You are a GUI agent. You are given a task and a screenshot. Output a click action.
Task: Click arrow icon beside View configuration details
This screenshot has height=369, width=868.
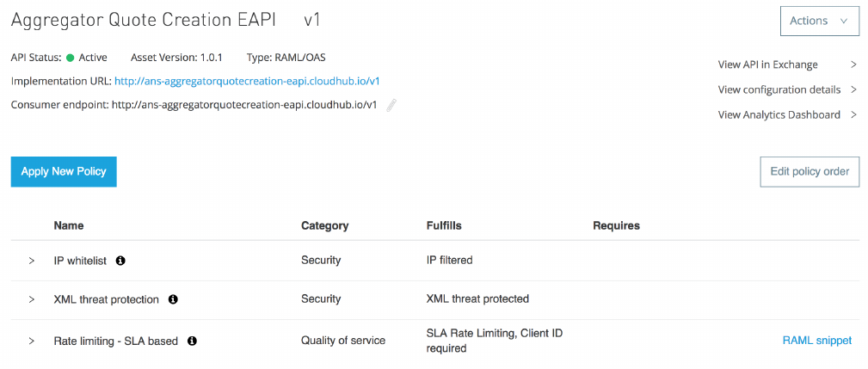853,89
